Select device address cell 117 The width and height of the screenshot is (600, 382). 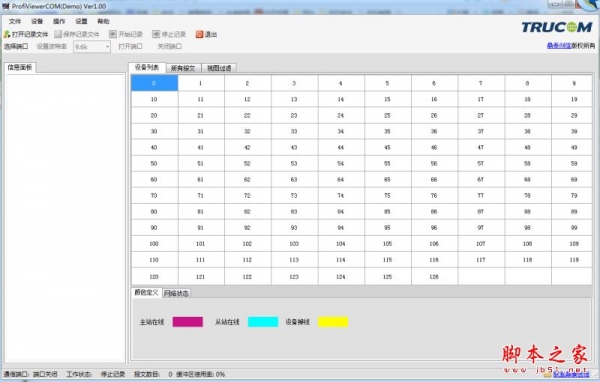click(x=481, y=260)
